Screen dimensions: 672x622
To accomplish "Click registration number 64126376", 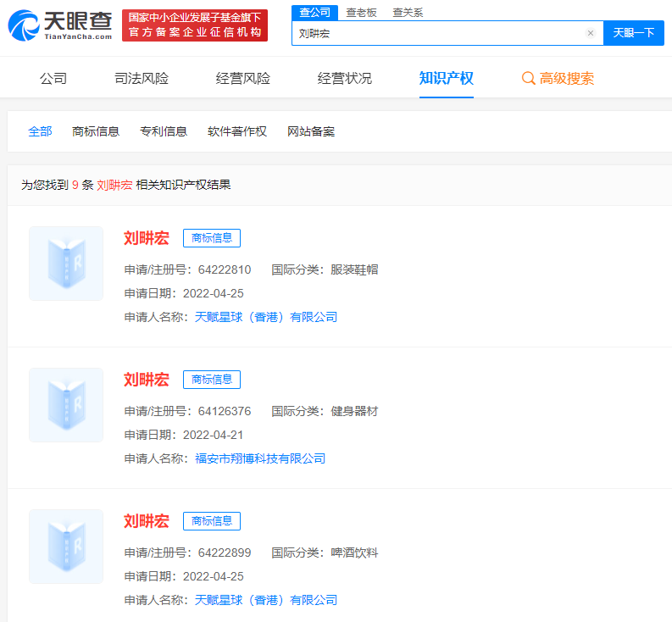I will [x=225, y=411].
